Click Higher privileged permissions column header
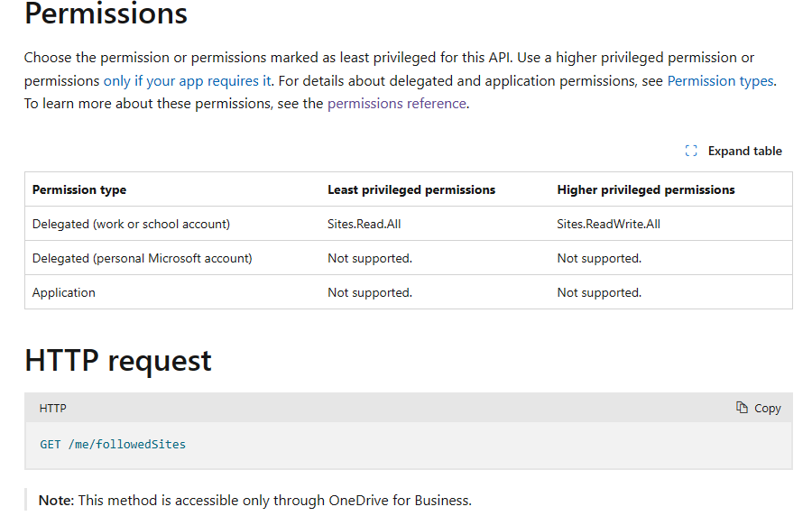Screen dimensions: 812x516 coord(646,190)
